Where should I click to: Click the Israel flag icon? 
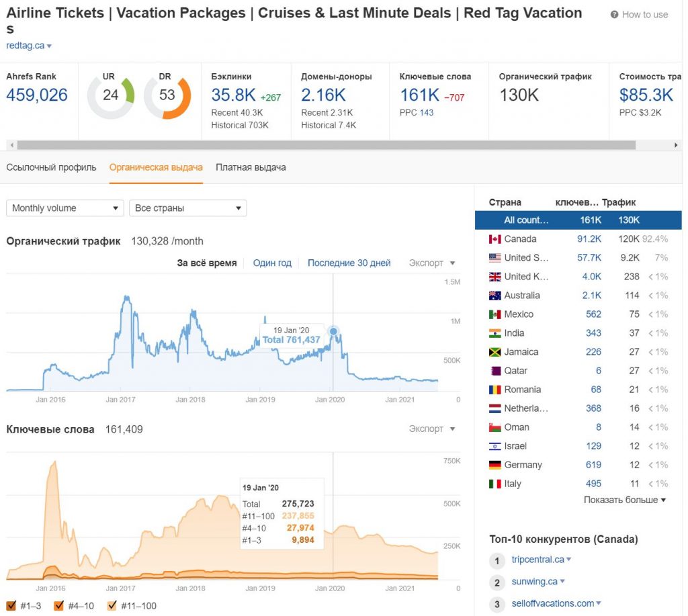click(495, 447)
